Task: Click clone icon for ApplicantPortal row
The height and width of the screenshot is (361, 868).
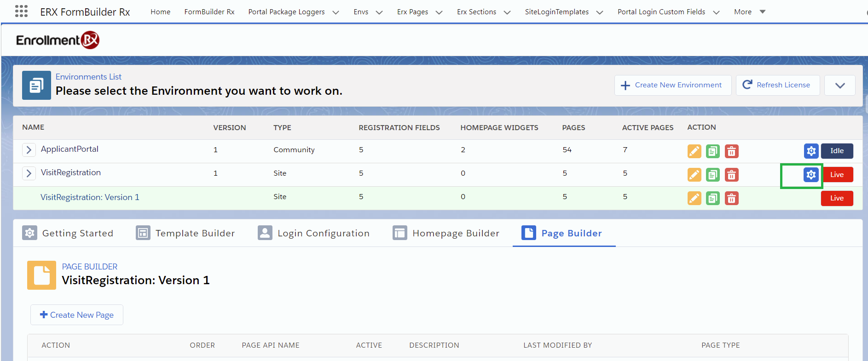Action: click(x=712, y=151)
